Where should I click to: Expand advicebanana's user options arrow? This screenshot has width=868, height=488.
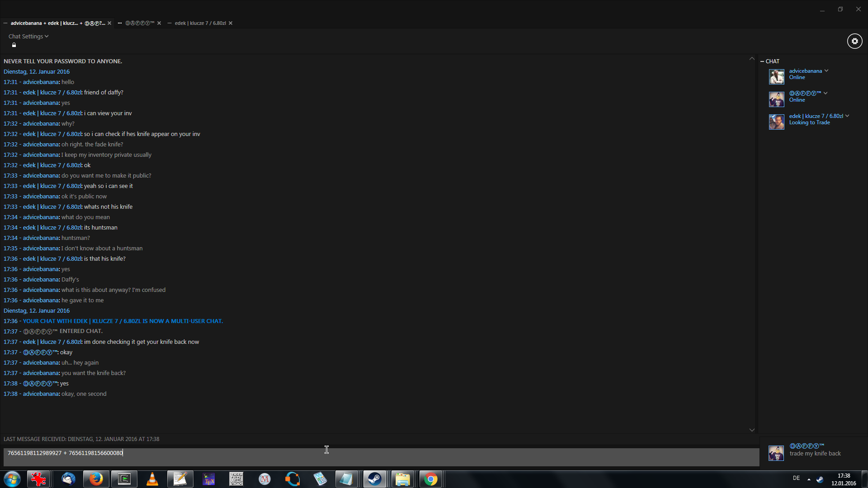tap(826, 70)
